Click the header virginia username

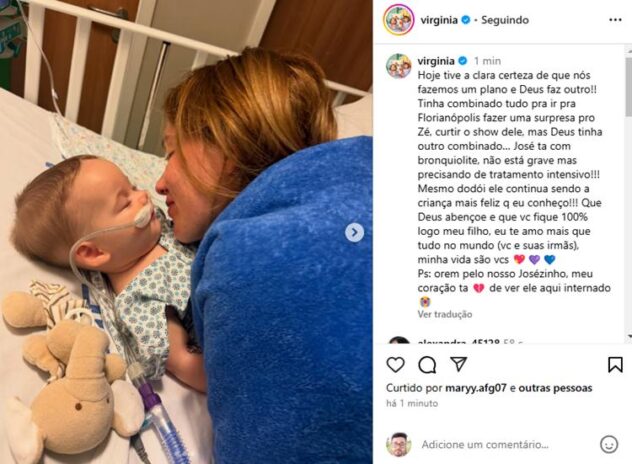(x=439, y=20)
